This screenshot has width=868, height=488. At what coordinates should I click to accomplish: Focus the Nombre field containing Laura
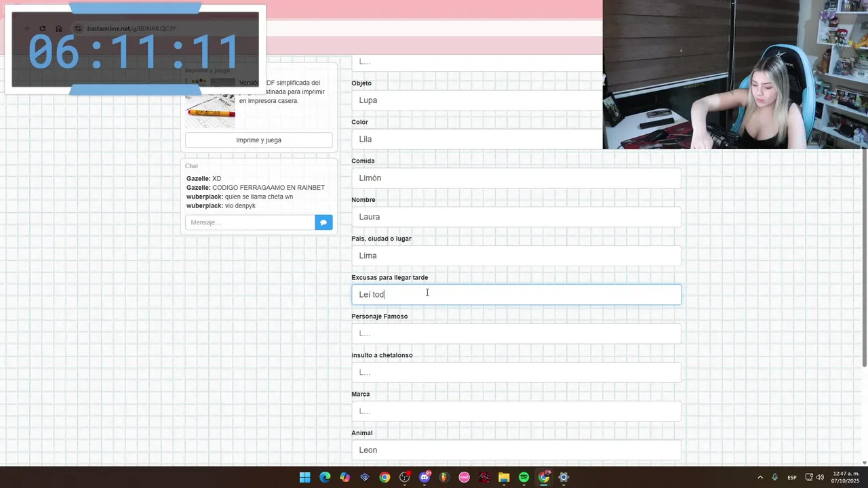click(x=516, y=217)
